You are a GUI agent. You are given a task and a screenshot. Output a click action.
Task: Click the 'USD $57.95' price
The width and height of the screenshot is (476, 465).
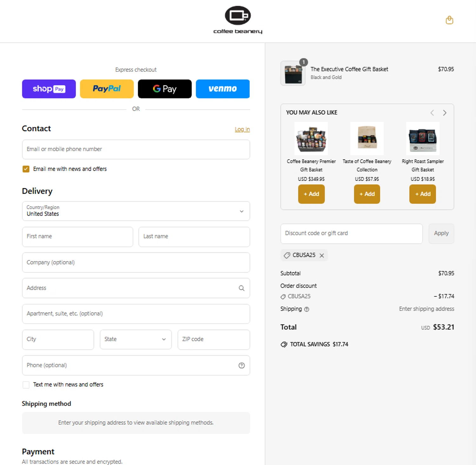[x=367, y=179]
